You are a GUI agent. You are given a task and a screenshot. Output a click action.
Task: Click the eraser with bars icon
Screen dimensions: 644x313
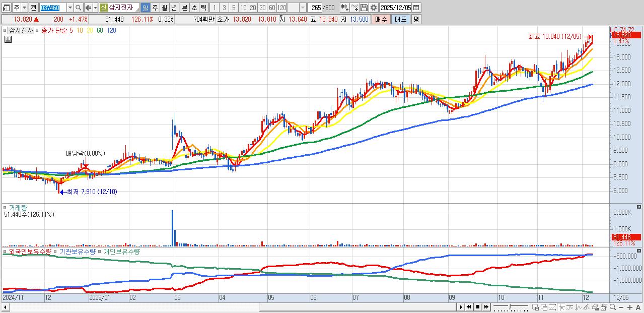click(596, 307)
